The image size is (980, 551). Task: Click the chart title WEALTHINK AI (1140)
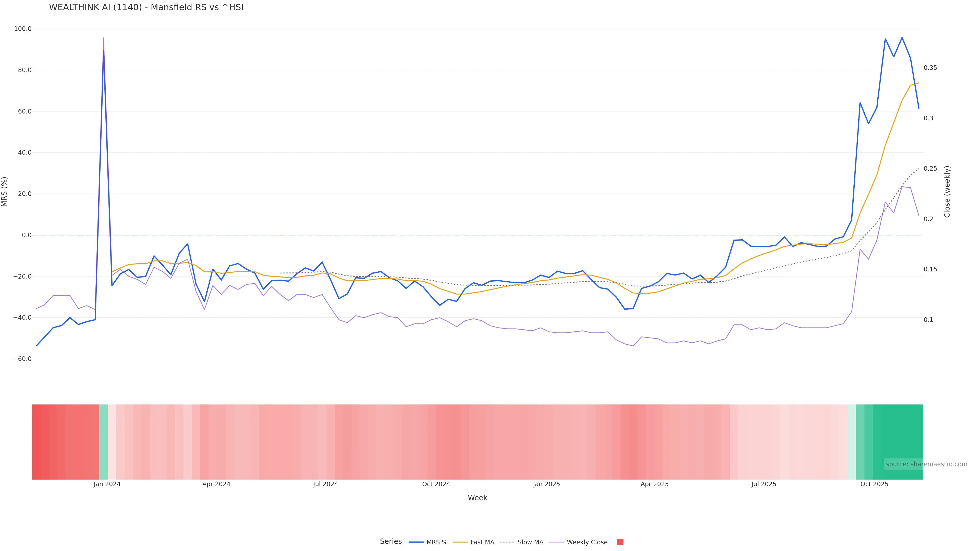click(146, 8)
